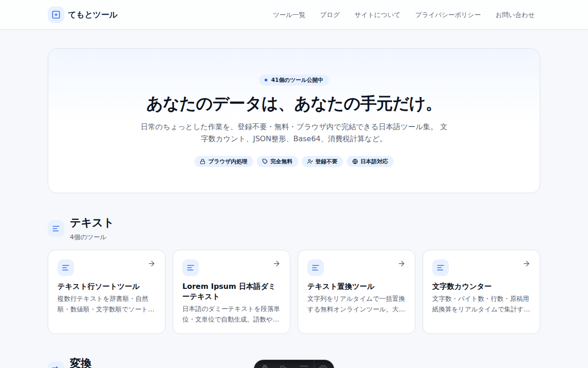Viewport: 588px width, 368px height.
Task: Click the テキスト置換ツール card's text icon
Action: click(316, 268)
